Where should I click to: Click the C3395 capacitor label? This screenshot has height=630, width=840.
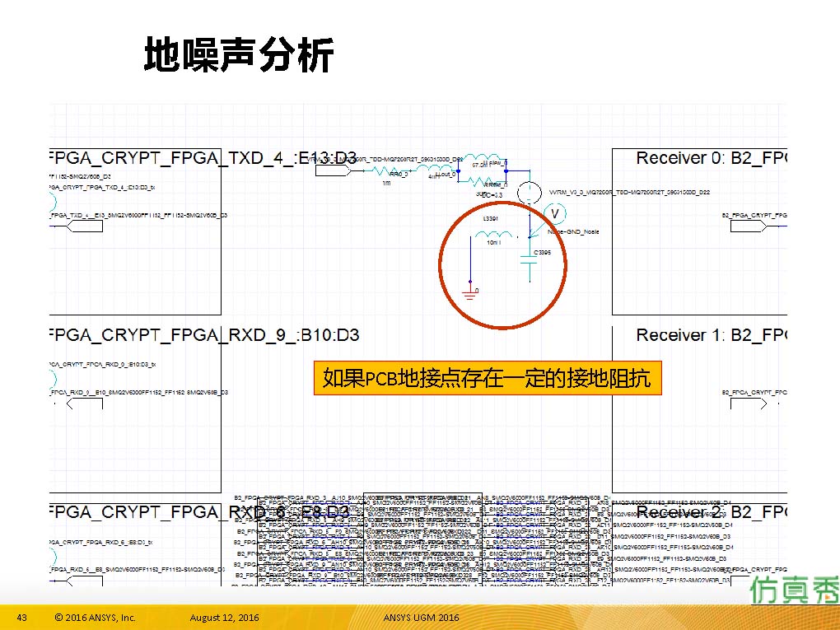click(542, 252)
